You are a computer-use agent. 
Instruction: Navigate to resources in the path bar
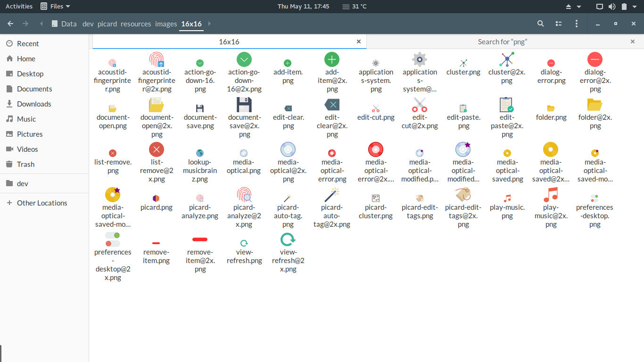[x=136, y=24]
